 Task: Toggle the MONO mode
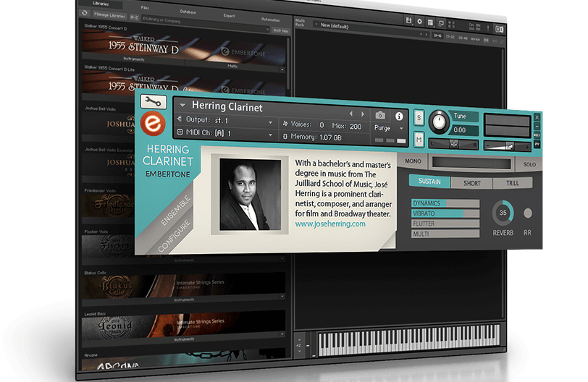[413, 161]
